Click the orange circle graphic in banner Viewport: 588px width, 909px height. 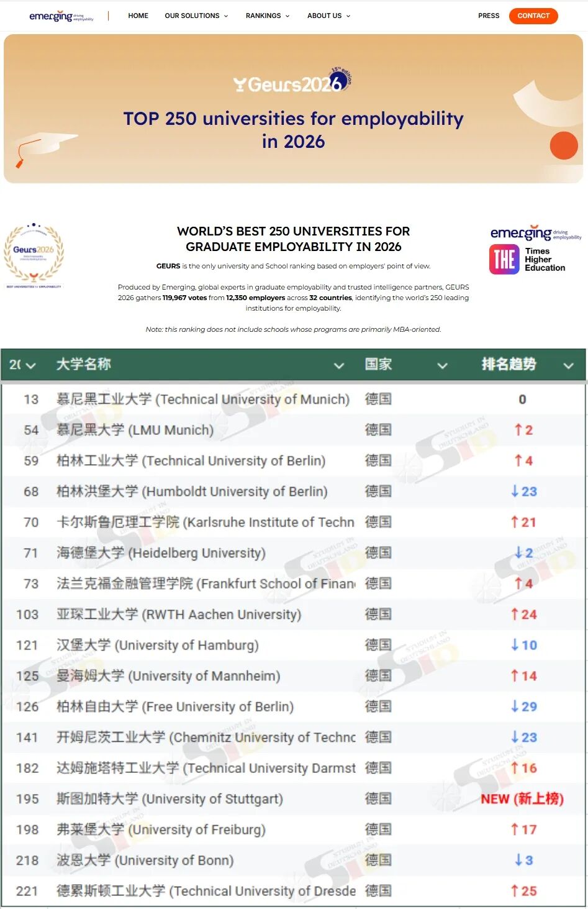coord(564,147)
